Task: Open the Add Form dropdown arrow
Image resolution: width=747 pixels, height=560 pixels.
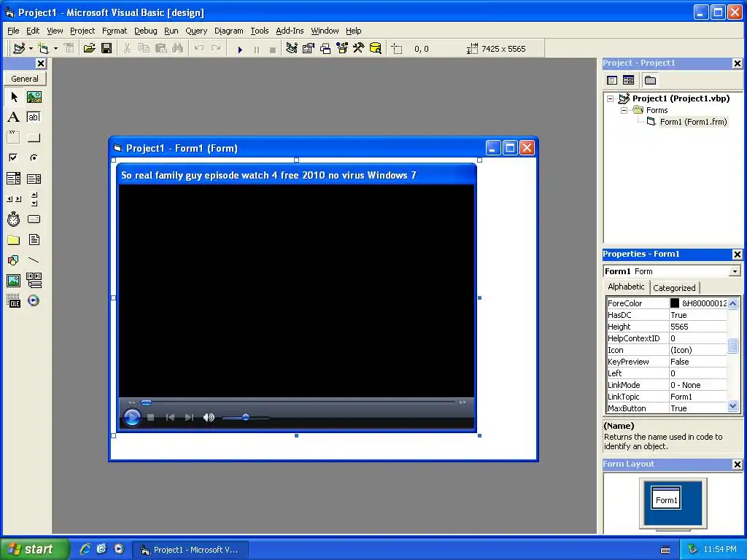Action: click(55, 49)
